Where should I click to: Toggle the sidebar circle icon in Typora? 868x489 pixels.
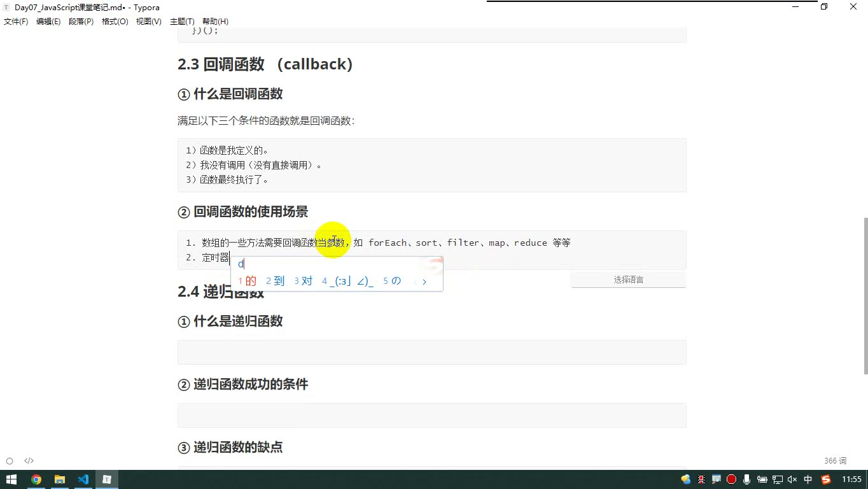(x=10, y=461)
